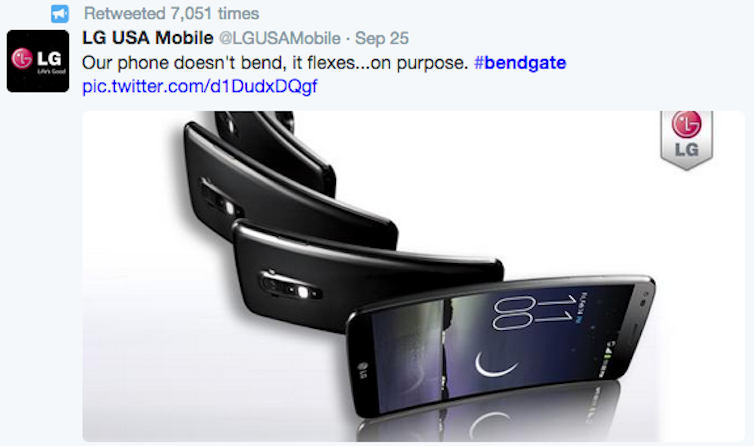
Task: Click the blue megaphone retweet icon
Action: click(x=60, y=13)
